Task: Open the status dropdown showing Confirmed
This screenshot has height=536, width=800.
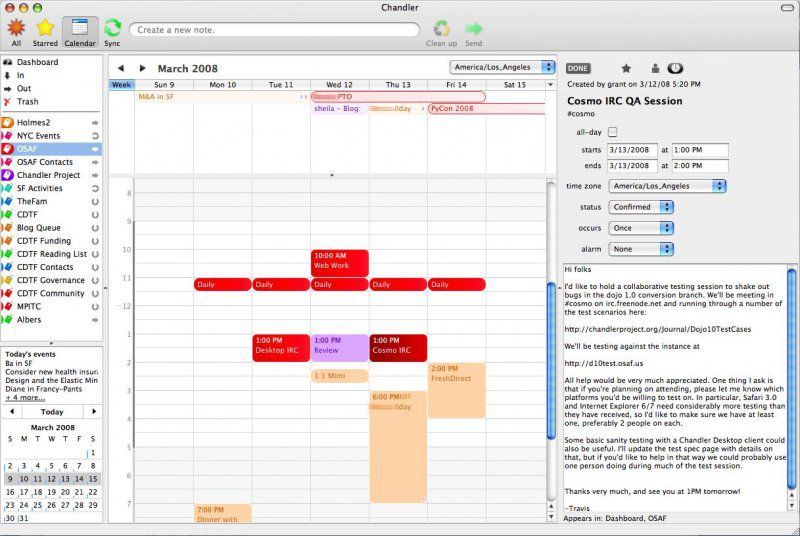Action: 640,207
